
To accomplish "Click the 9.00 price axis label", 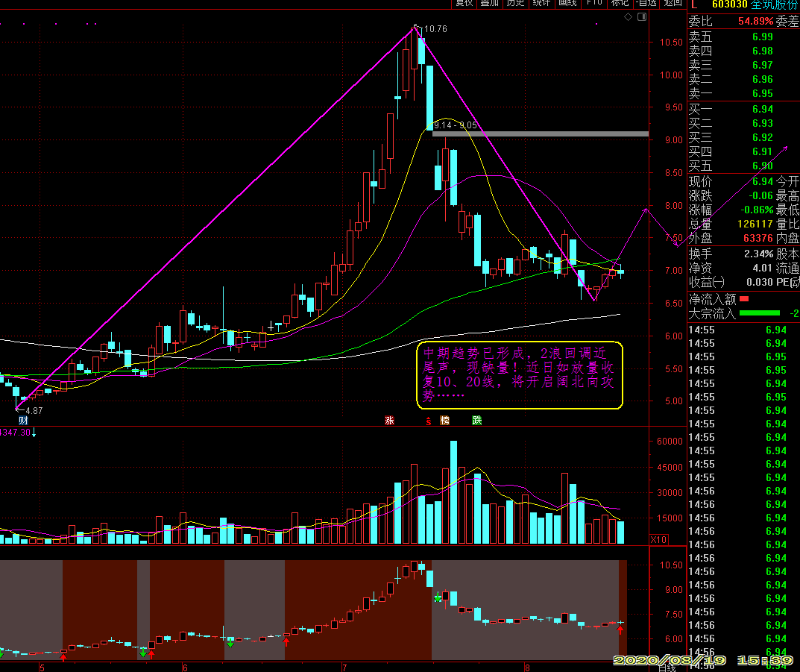I will point(673,139).
